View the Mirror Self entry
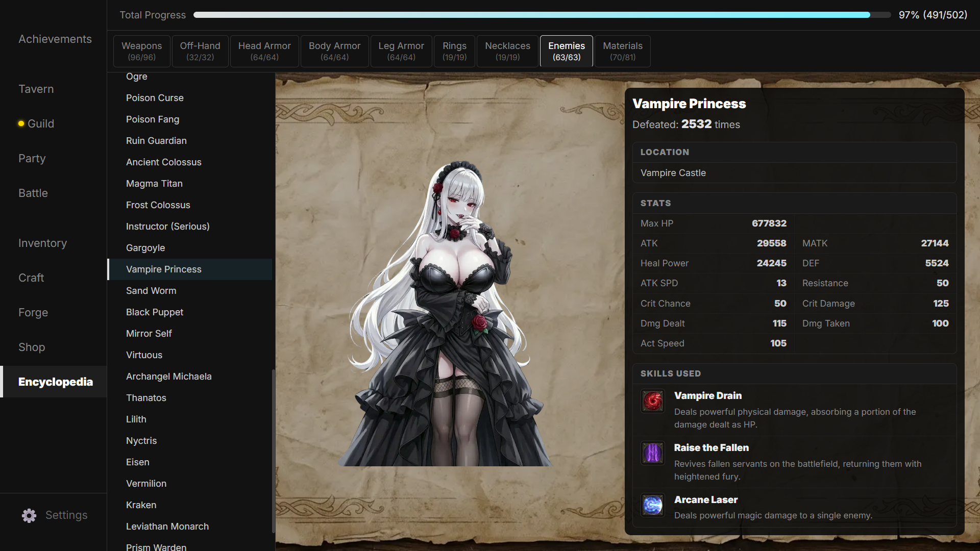 click(190, 334)
